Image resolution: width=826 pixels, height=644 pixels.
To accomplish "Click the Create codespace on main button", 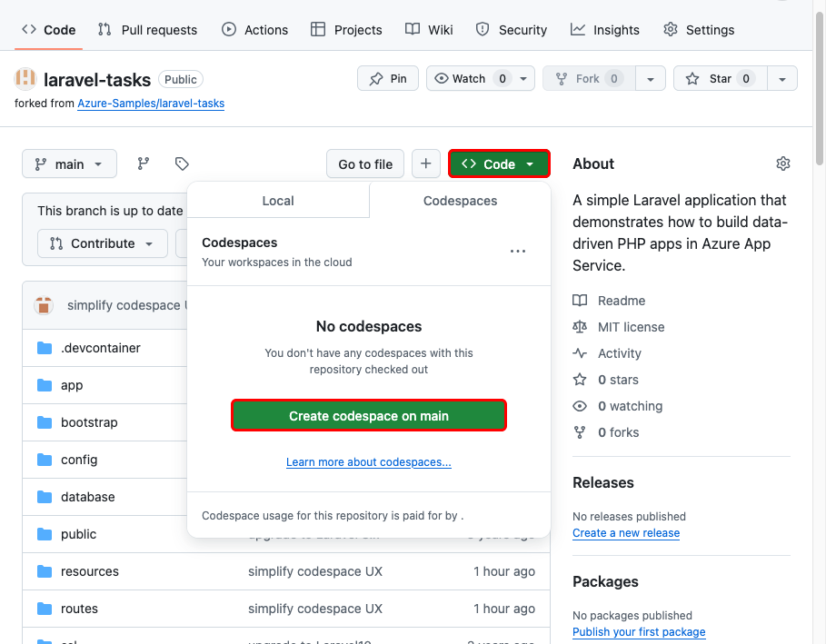I will pyautogui.click(x=368, y=414).
